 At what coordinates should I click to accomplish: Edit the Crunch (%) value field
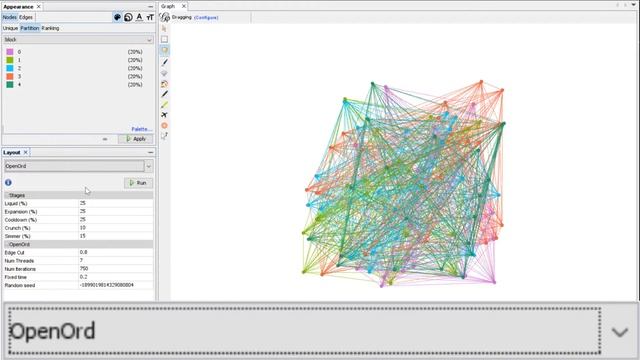[x=116, y=228]
